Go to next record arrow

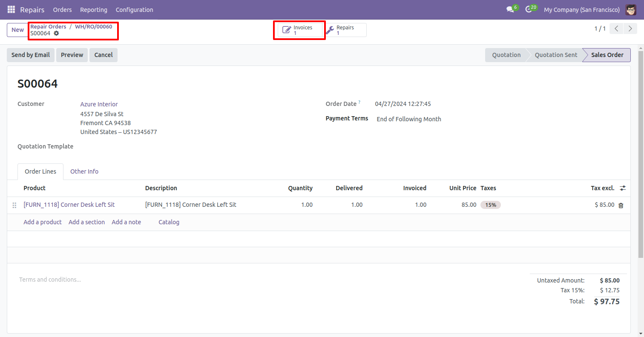pos(630,29)
